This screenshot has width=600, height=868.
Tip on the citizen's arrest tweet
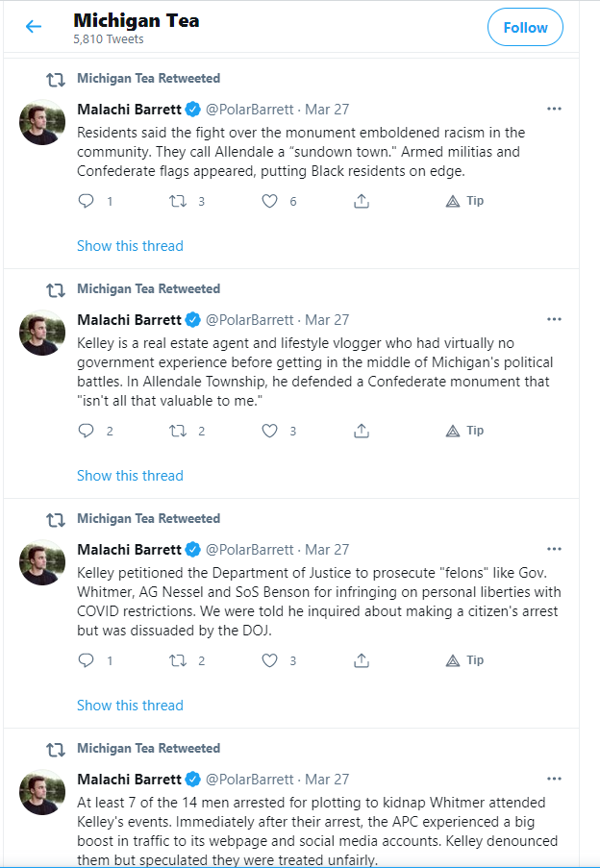(x=465, y=660)
